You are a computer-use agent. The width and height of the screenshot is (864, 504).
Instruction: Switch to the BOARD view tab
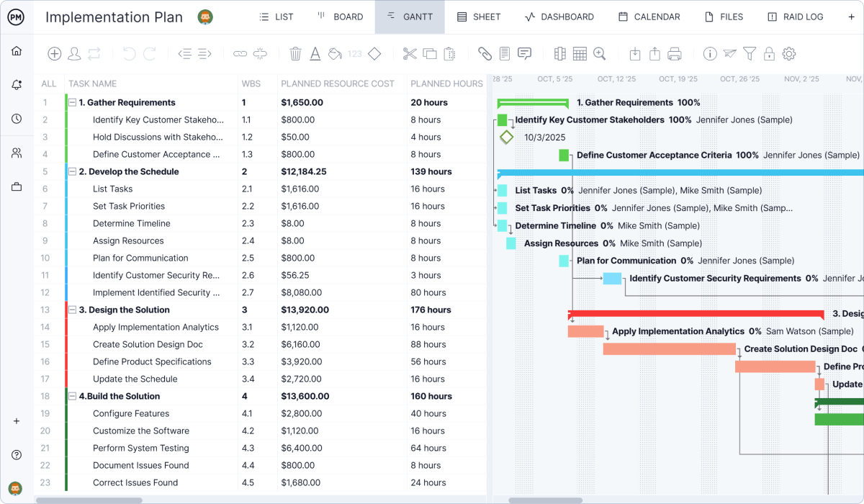(x=339, y=16)
